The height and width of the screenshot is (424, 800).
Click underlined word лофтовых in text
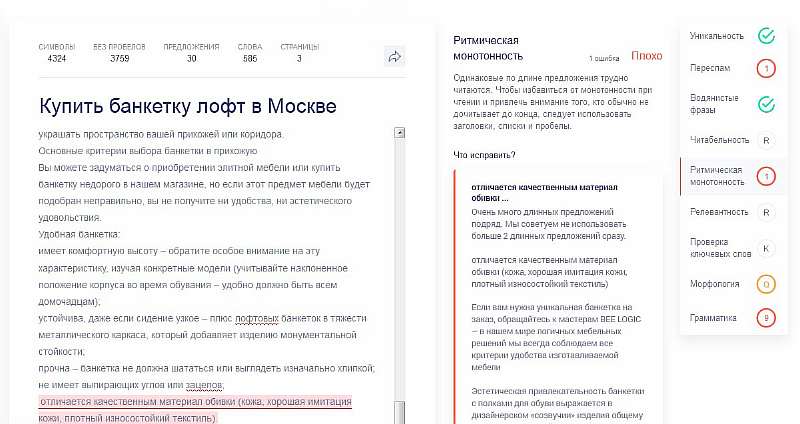257,318
